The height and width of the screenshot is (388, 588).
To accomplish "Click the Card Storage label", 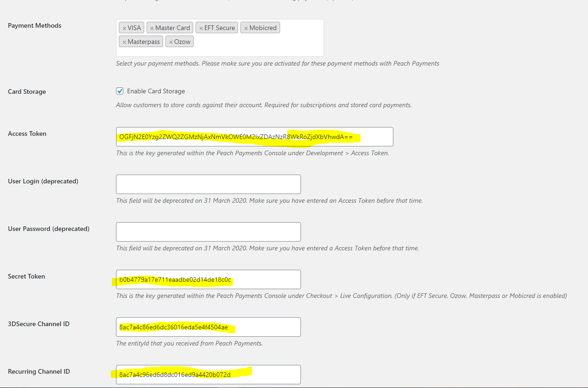I will (27, 91).
